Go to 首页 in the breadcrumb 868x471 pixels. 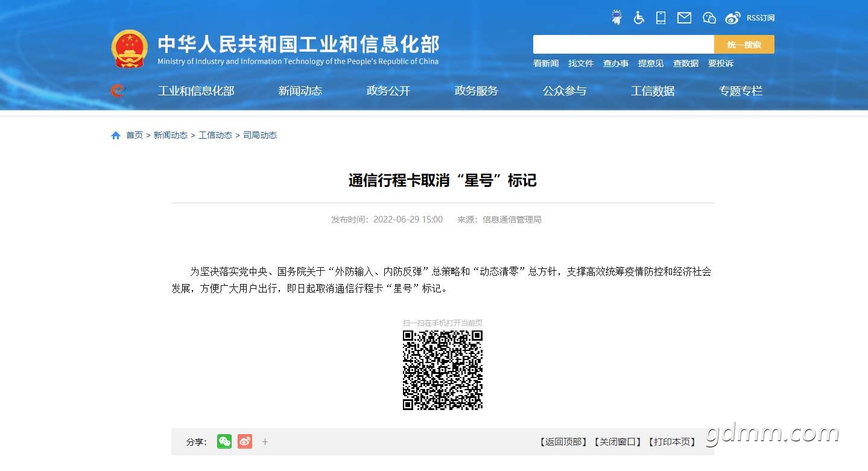click(x=135, y=136)
